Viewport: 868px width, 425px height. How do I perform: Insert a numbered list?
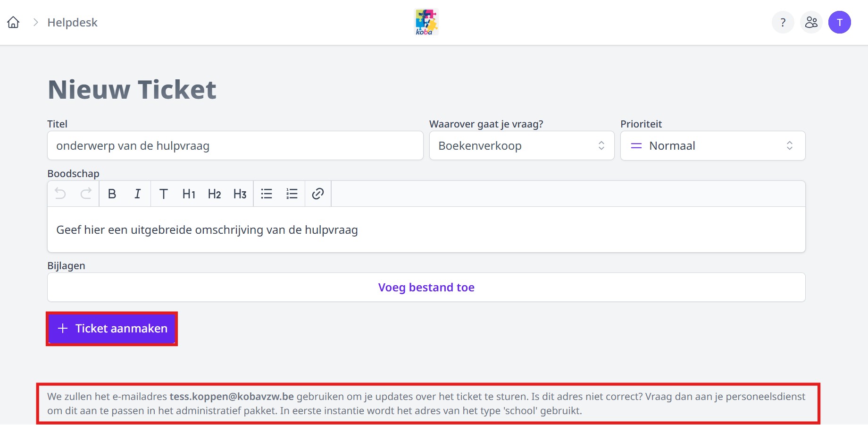point(292,194)
